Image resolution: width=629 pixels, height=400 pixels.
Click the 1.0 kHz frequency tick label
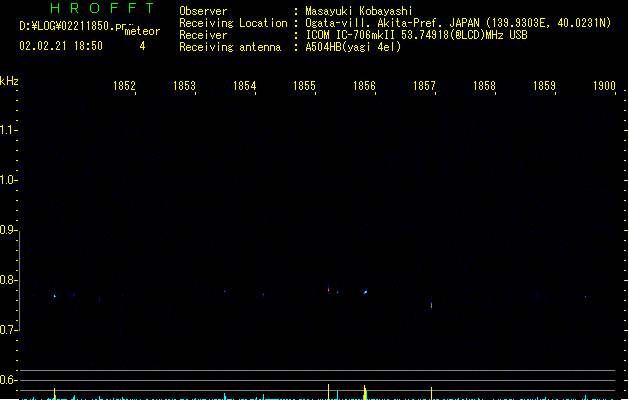[7, 180]
